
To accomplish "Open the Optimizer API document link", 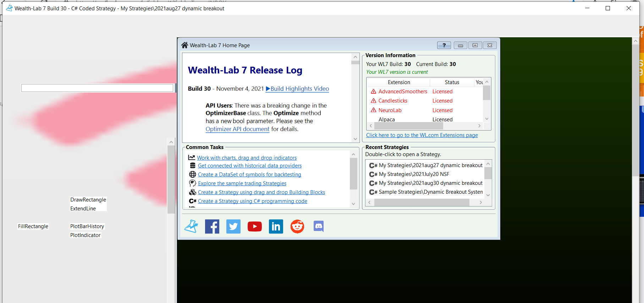I will click(x=237, y=129).
